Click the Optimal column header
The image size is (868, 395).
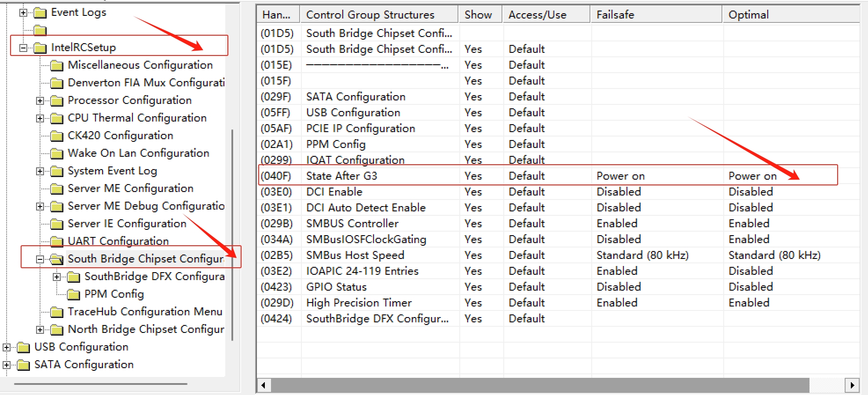point(791,15)
